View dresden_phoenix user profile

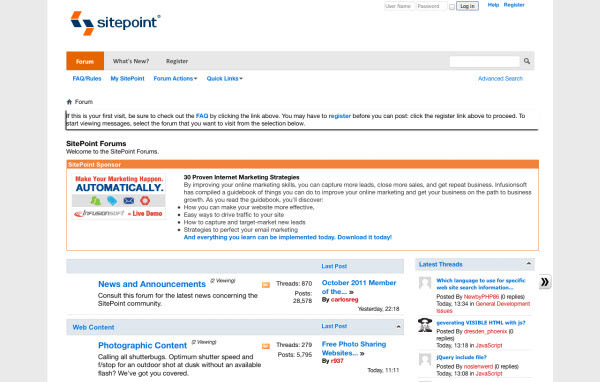[486, 331]
